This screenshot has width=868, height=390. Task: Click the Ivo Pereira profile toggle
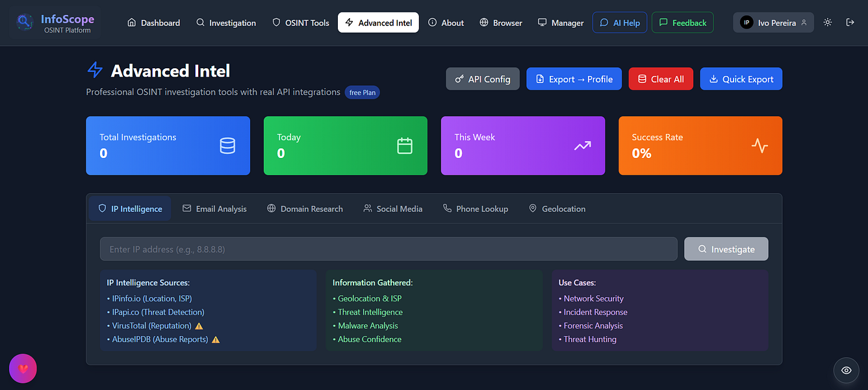point(773,22)
